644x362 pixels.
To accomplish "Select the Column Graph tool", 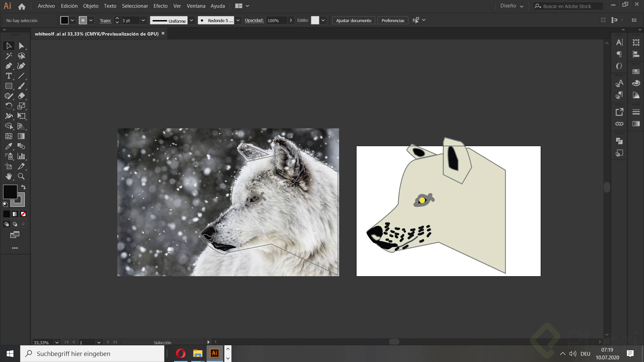I will [21, 156].
